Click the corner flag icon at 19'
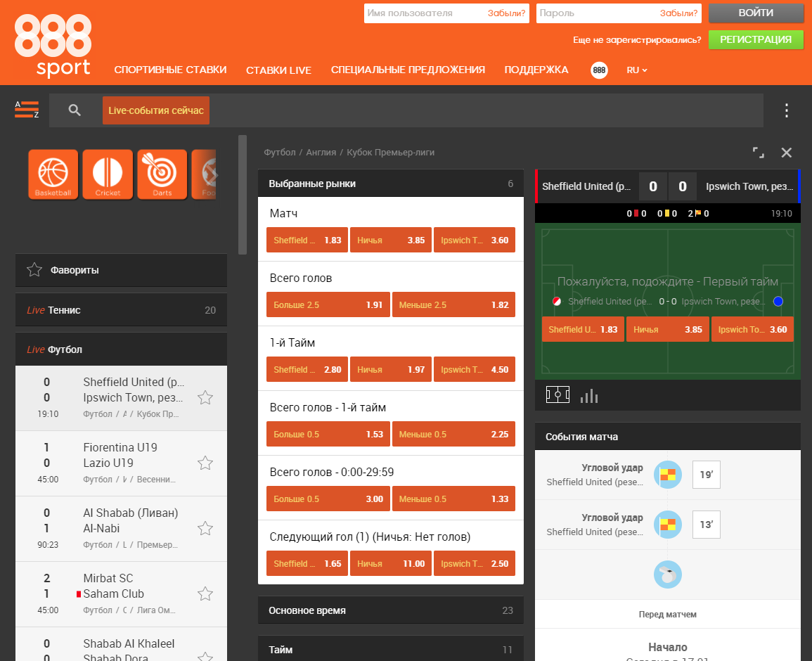The height and width of the screenshot is (661, 812). (667, 475)
